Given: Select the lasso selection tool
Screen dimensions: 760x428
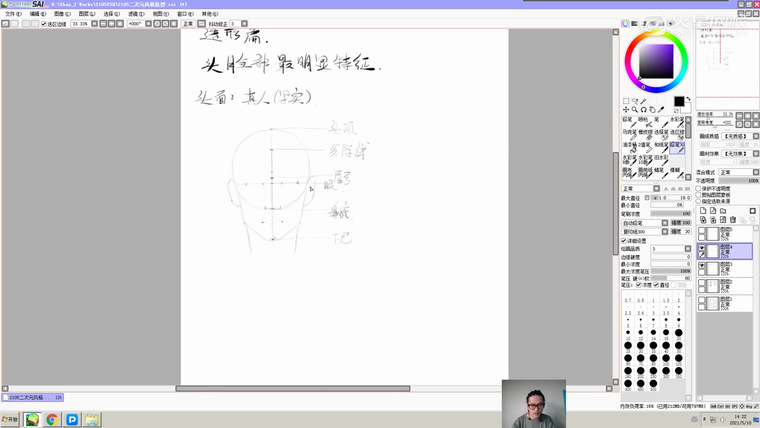Looking at the screenshot, I should click(633, 101).
